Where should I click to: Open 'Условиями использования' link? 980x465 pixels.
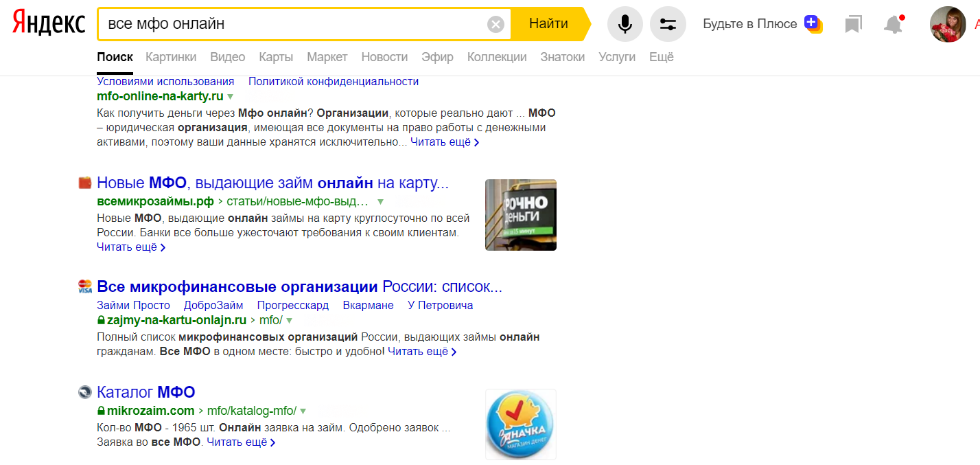[x=165, y=81]
